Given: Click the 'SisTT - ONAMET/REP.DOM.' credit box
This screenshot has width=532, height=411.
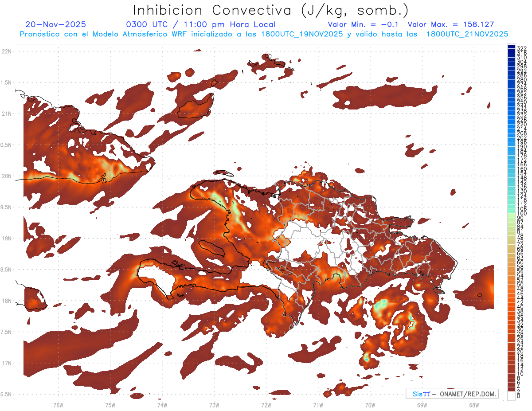Looking at the screenshot, I should pos(452,394).
